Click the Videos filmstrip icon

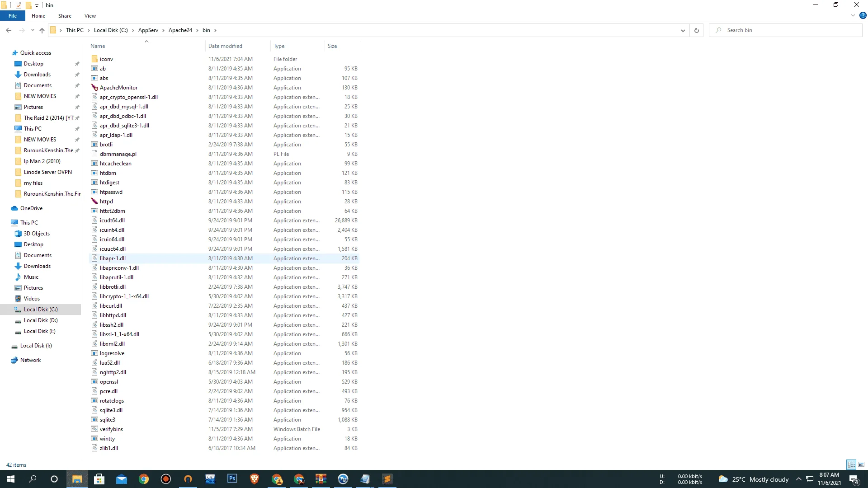click(18, 299)
